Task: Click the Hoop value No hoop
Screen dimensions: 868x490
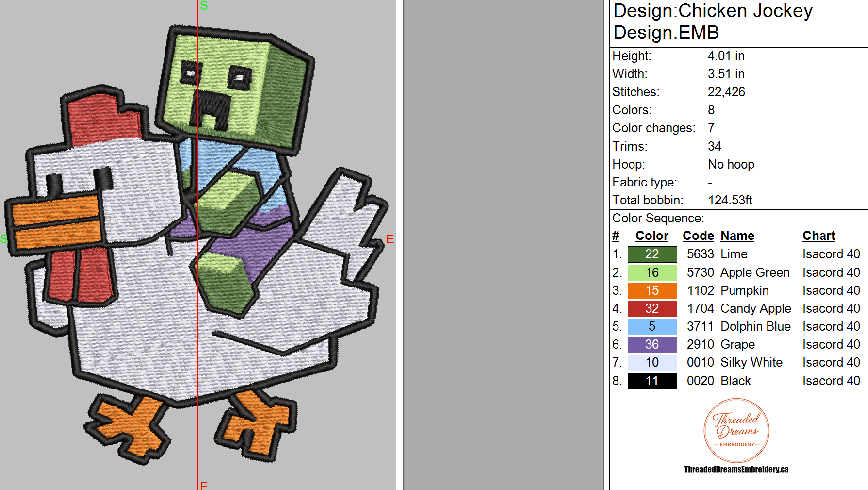Action: 731,164
